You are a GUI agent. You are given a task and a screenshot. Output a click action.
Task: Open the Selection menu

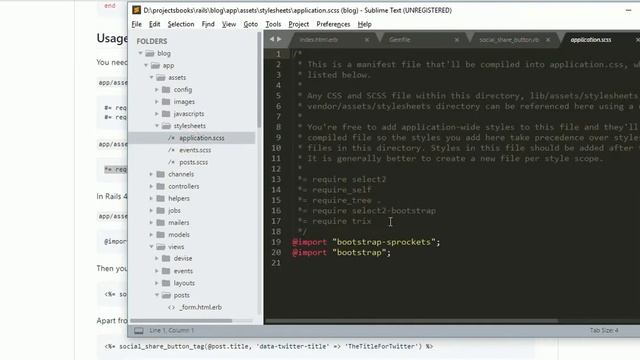(181, 24)
